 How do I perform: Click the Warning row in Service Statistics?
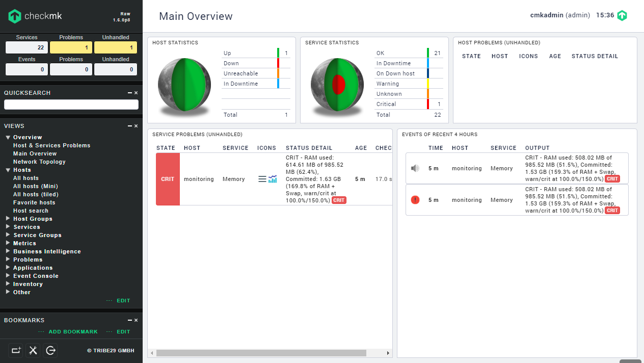click(409, 84)
